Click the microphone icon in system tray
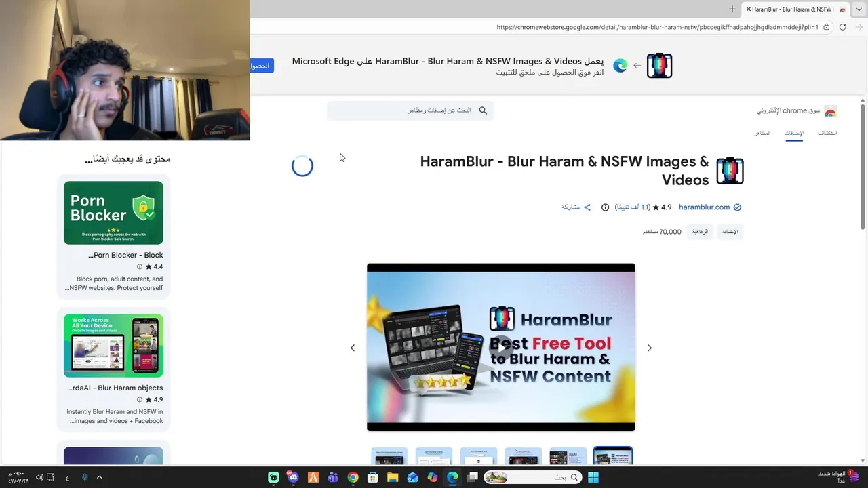Viewport: 868px width, 488px height. [85, 477]
